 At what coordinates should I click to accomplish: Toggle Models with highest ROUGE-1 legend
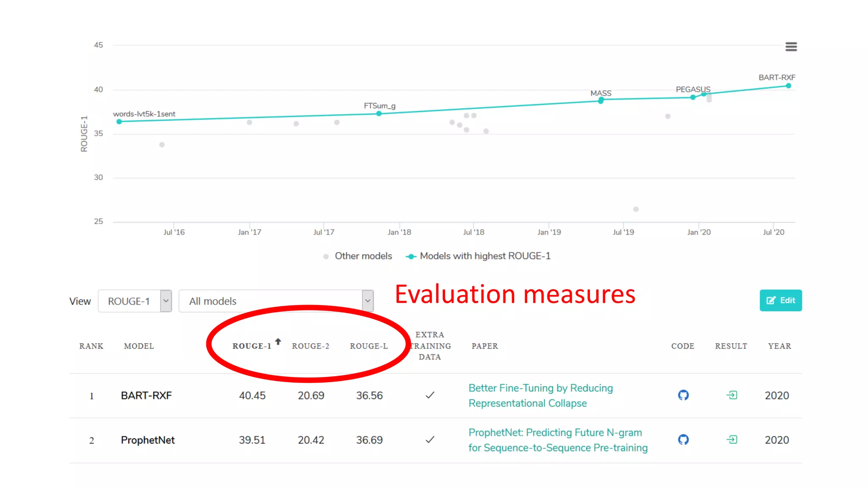coord(484,256)
